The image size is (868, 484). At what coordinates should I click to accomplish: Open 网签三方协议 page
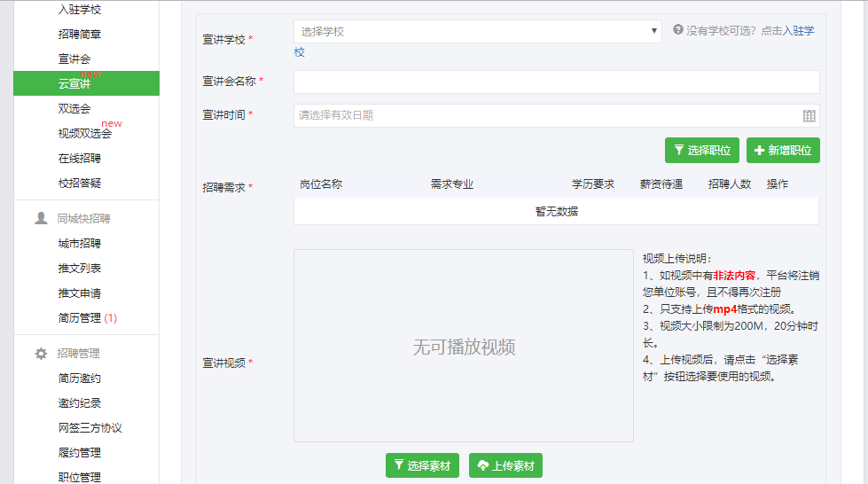pyautogui.click(x=90, y=427)
